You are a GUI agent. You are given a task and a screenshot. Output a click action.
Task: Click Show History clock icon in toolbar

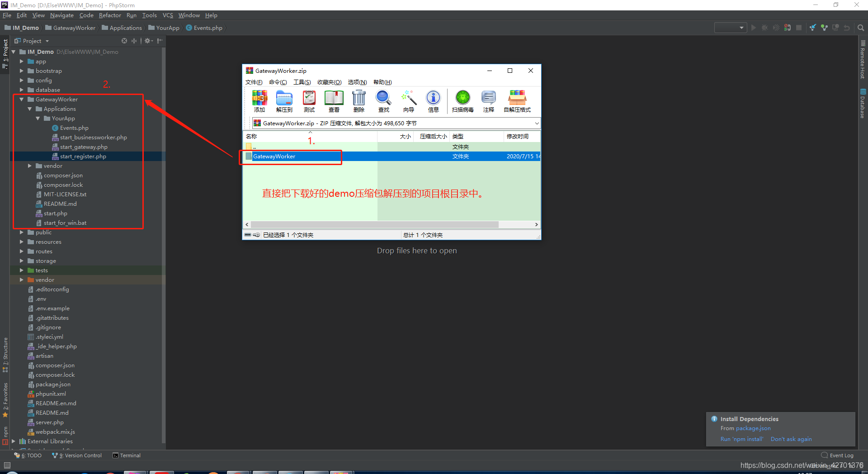835,28
